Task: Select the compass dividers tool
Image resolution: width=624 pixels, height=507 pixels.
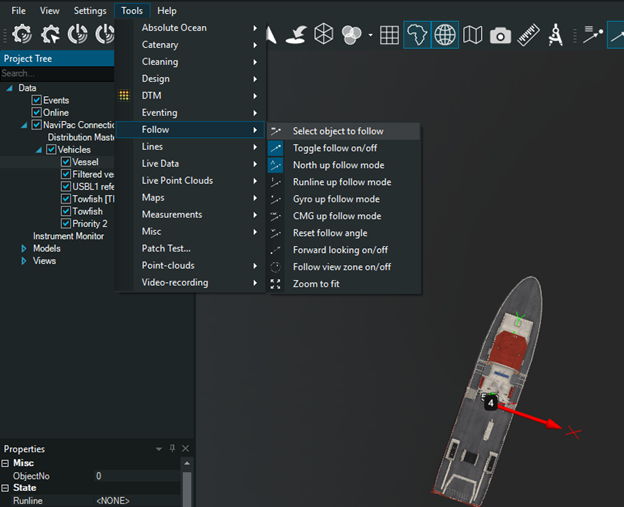Action: 556,35
